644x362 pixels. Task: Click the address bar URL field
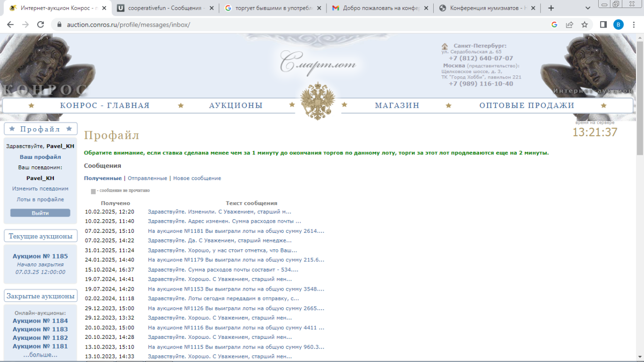(302, 25)
